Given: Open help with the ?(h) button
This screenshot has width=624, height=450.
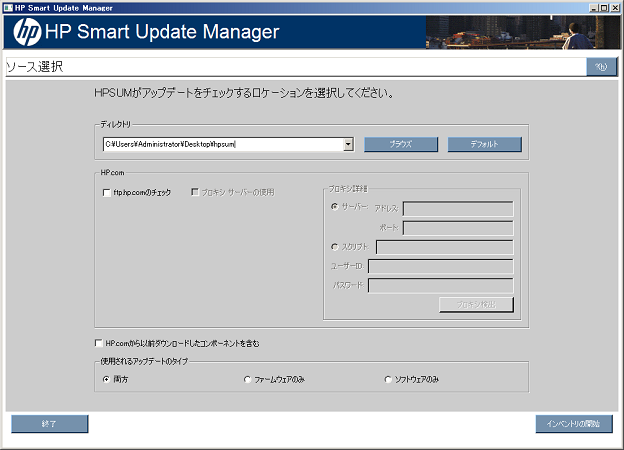Looking at the screenshot, I should tap(601, 67).
